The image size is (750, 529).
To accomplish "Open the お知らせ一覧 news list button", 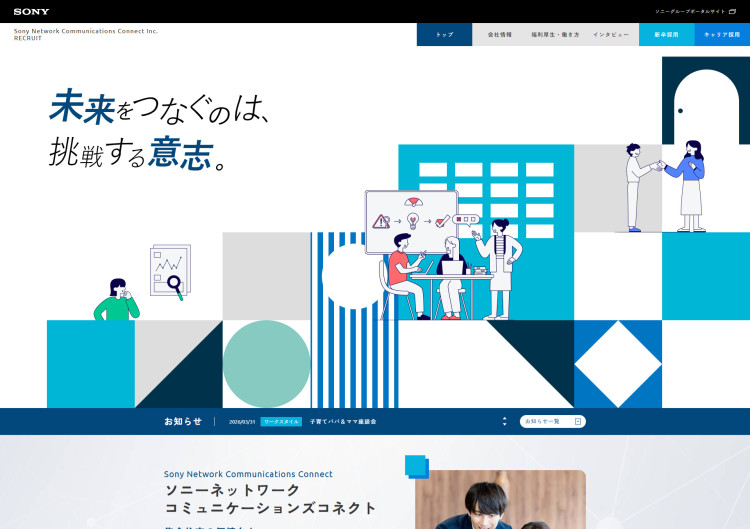I will [552, 422].
